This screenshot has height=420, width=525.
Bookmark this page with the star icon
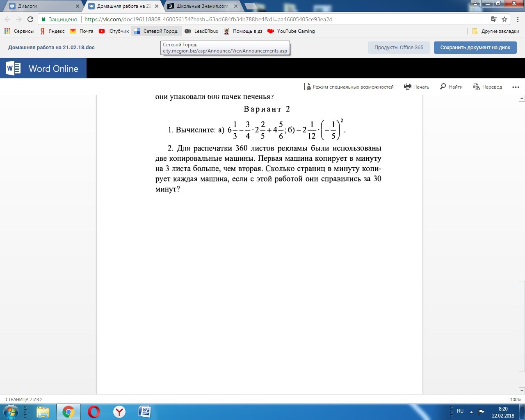pos(504,19)
